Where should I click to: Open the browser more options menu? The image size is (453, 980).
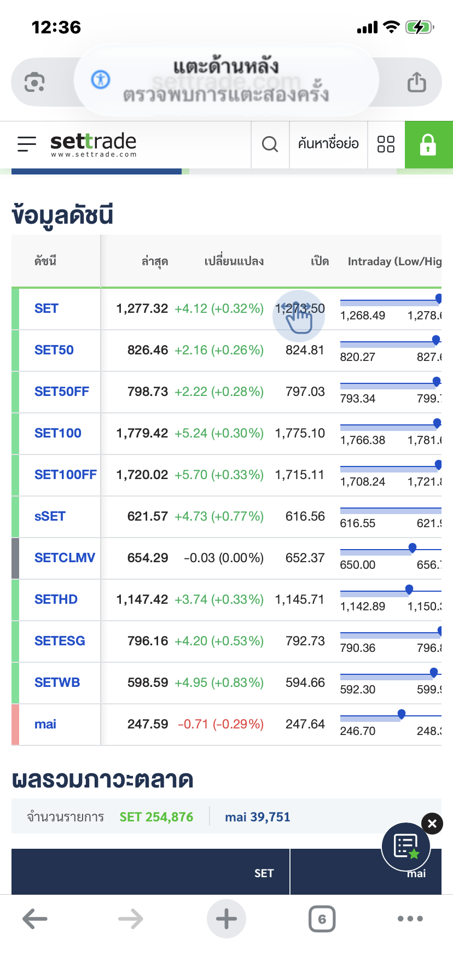[410, 919]
